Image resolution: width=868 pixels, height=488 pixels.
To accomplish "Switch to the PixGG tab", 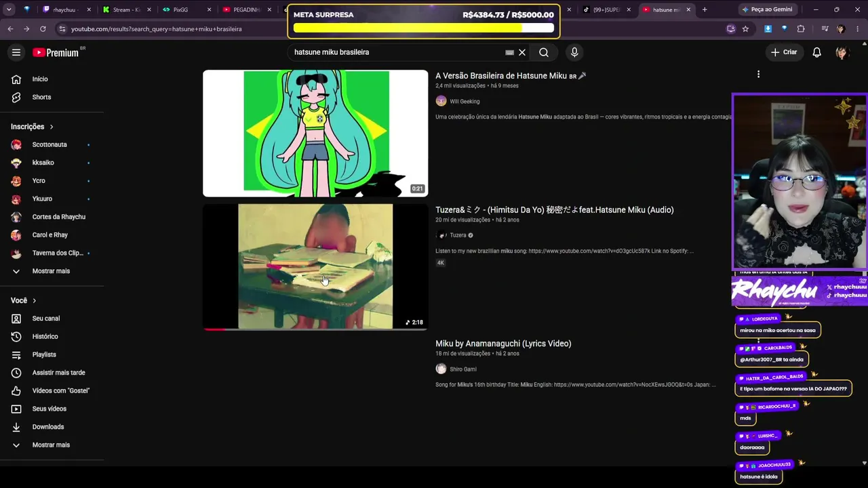I will (x=186, y=9).
